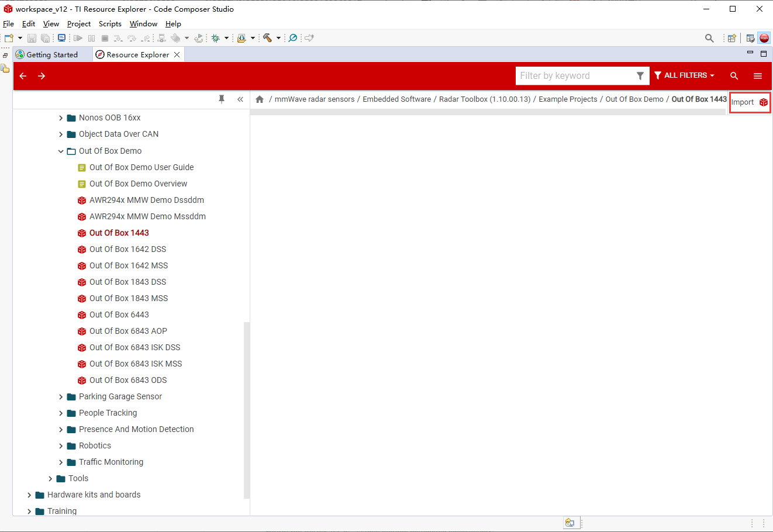Click the green bug Debug icon
The height and width of the screenshot is (532, 773).
click(216, 38)
